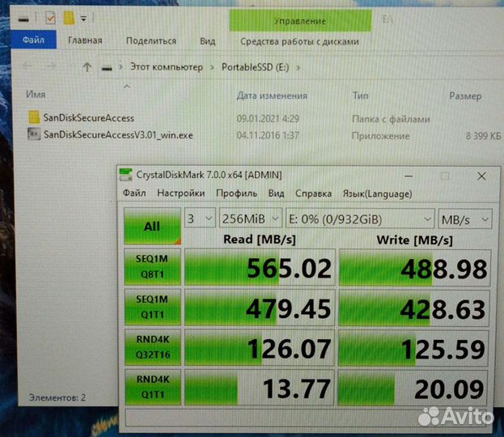Switch to the Вид ribbon tab in Explorer

pyautogui.click(x=207, y=40)
